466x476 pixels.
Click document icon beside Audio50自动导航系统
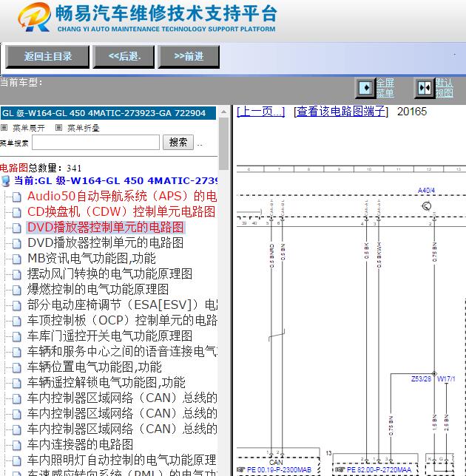tap(17, 197)
